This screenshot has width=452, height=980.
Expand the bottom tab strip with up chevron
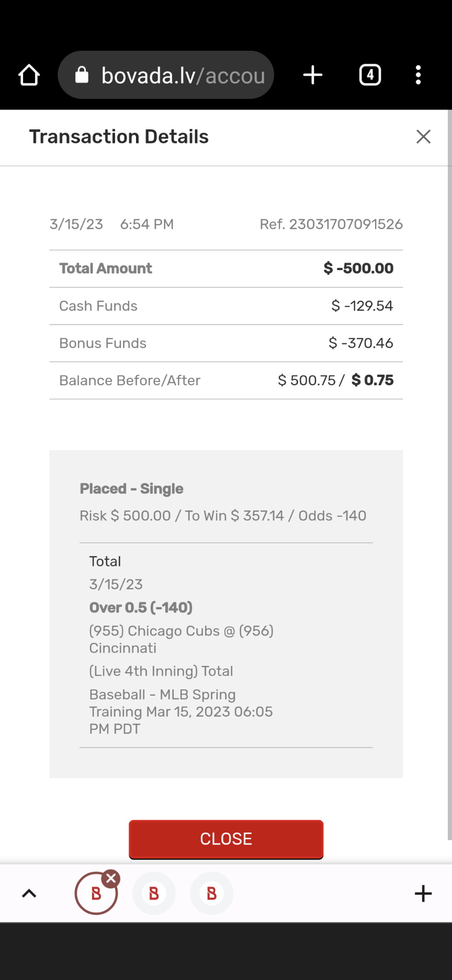pos(29,894)
